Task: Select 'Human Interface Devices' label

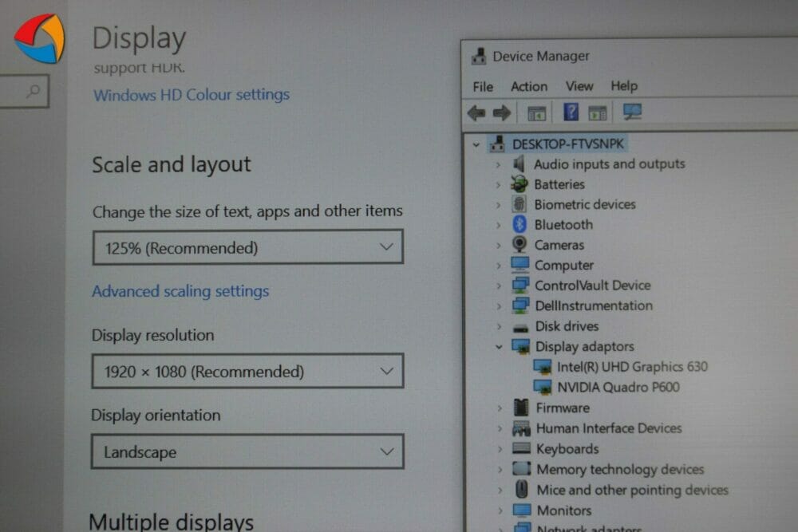Action: [609, 428]
